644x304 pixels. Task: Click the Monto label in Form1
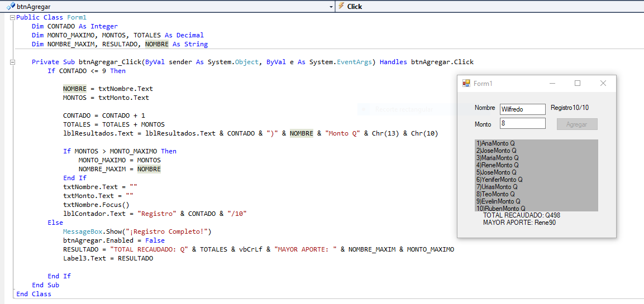483,124
